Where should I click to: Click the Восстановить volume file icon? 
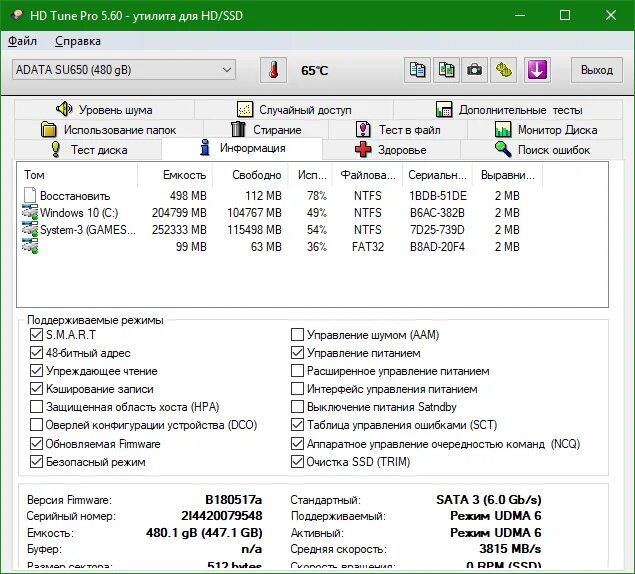30,195
